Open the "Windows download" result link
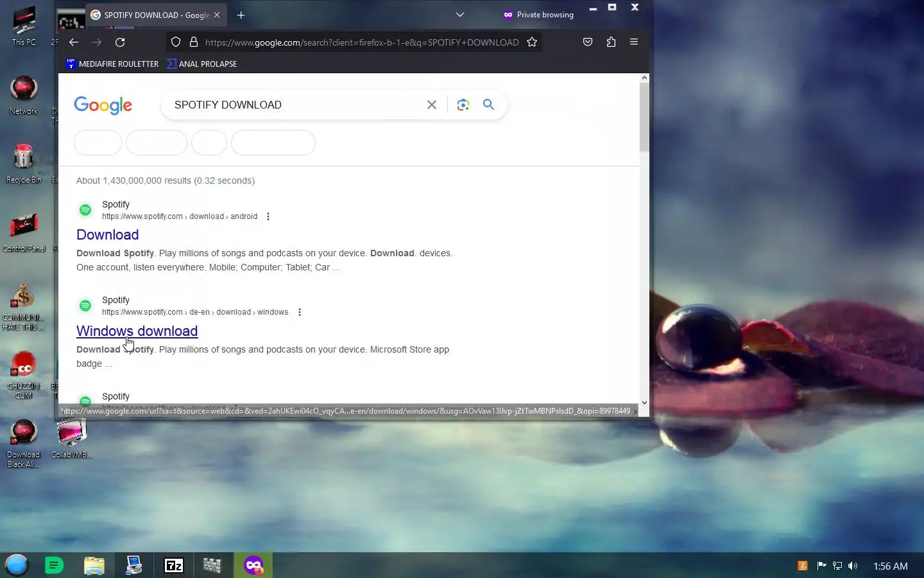The image size is (924, 578). (137, 331)
